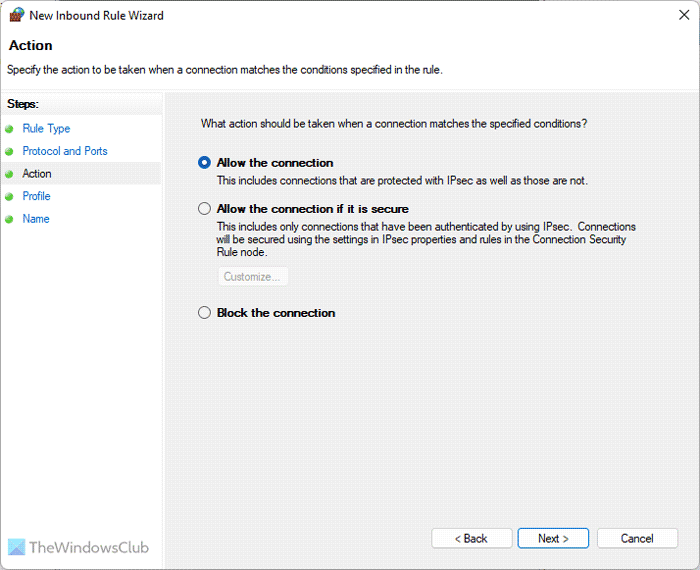
Task: Click the green bullet beside Rule Type
Action: [9, 129]
